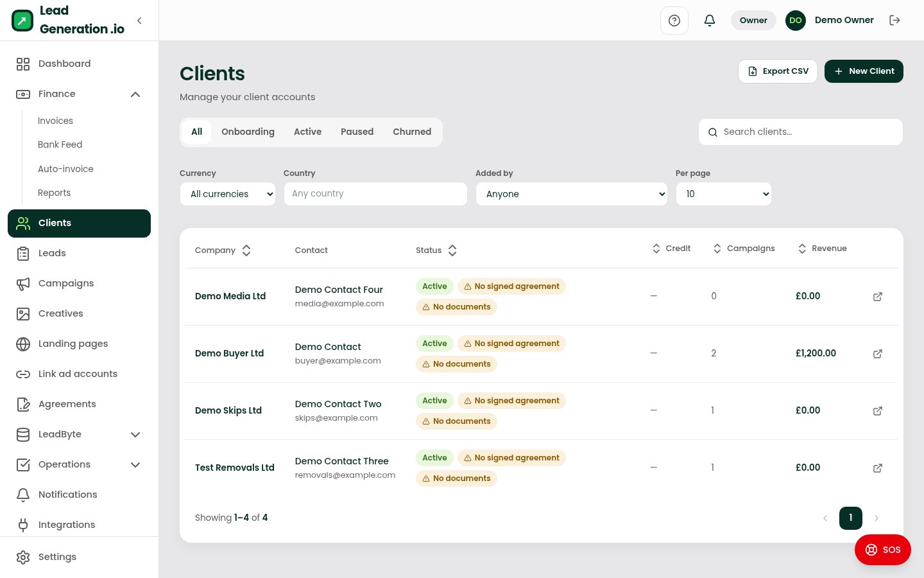Collapse sidebar with the left chevron
The width and height of the screenshot is (924, 578).
click(139, 21)
